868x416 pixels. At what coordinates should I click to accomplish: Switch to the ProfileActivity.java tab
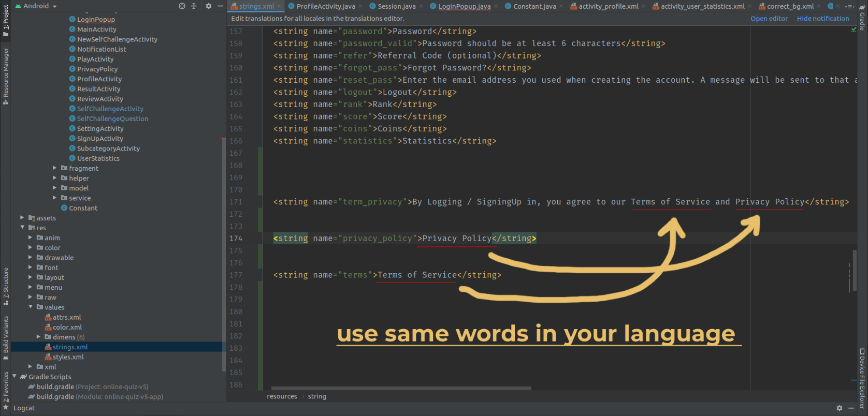point(322,6)
